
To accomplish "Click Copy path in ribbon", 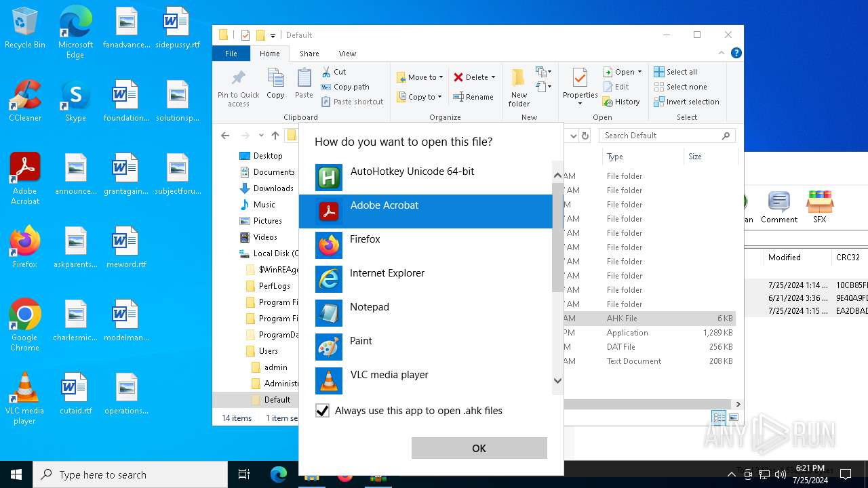I will [345, 87].
